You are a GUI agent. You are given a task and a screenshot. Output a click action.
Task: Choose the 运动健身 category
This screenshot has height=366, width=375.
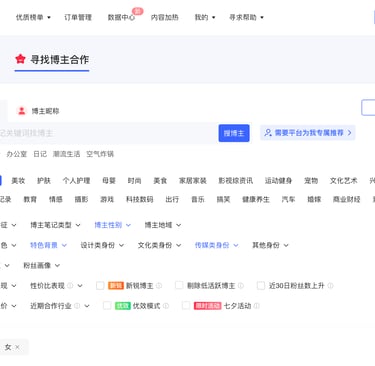[x=278, y=181]
